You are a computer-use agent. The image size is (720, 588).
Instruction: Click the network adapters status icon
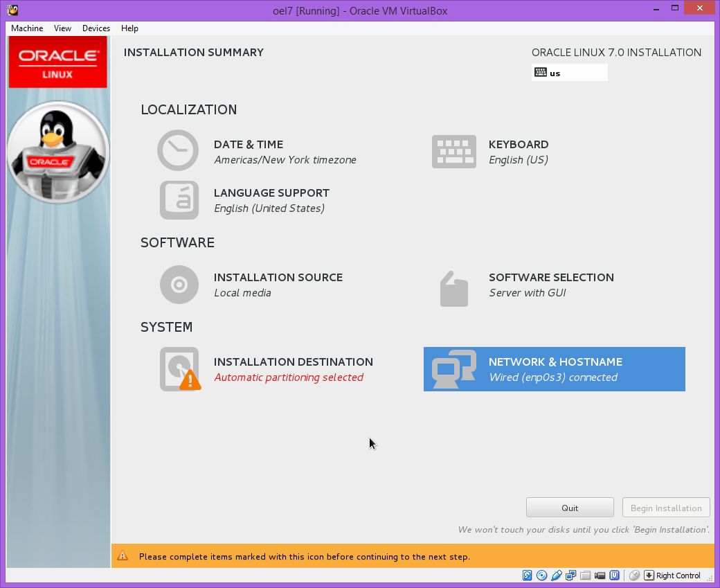pos(570,575)
